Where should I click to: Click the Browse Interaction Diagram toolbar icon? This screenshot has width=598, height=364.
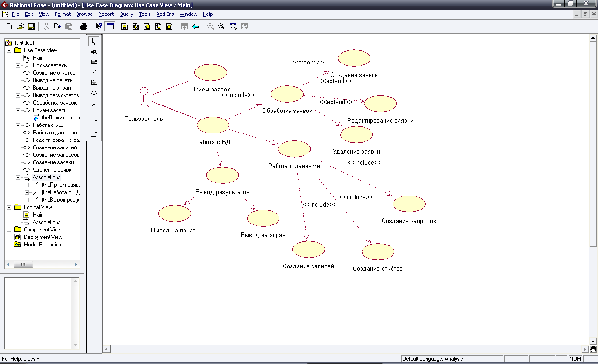135,27
